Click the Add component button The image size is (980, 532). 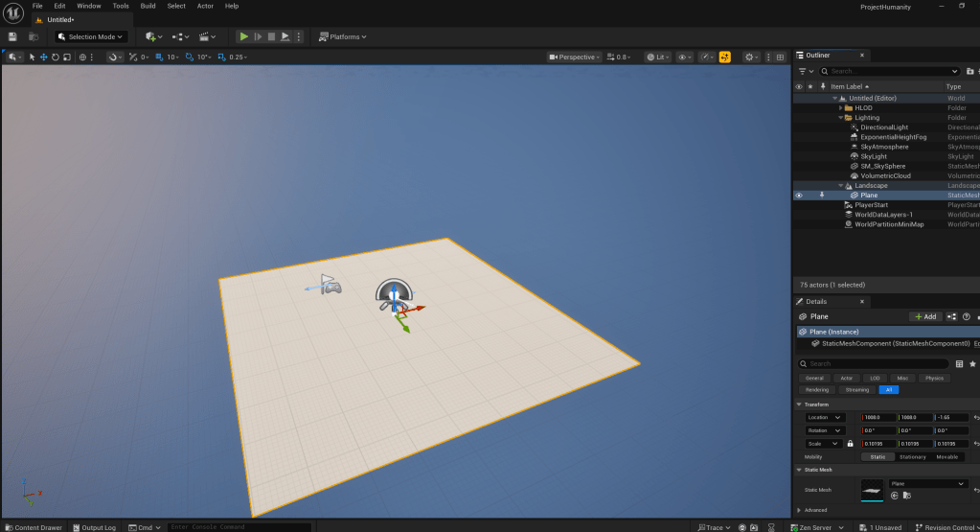[924, 316]
